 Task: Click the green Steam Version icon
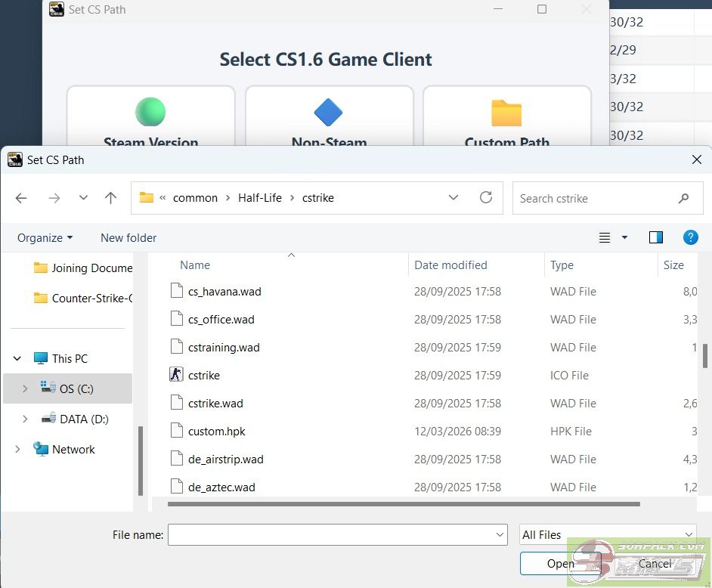tap(150, 112)
